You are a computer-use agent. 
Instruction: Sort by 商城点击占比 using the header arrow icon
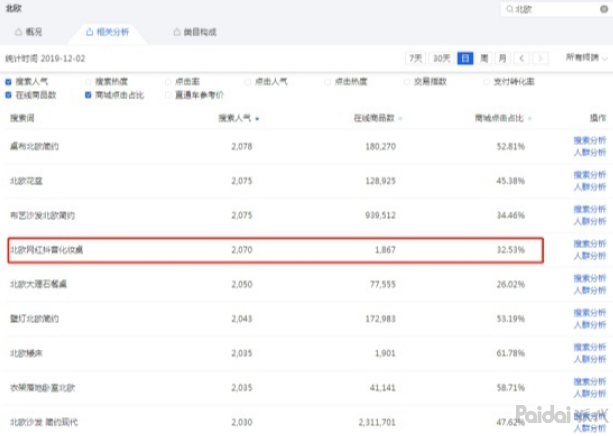pos(529,118)
